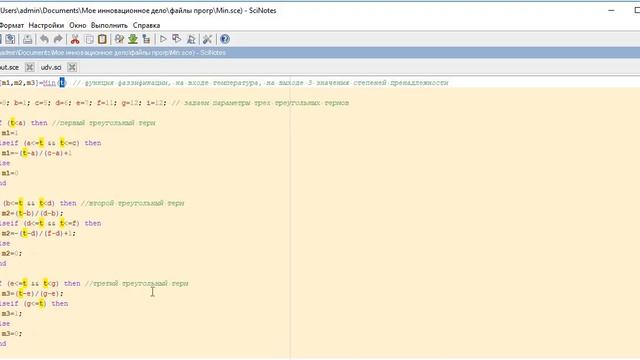640x360 pixels.
Task: Click the Print toolbar icon
Action: [27, 39]
